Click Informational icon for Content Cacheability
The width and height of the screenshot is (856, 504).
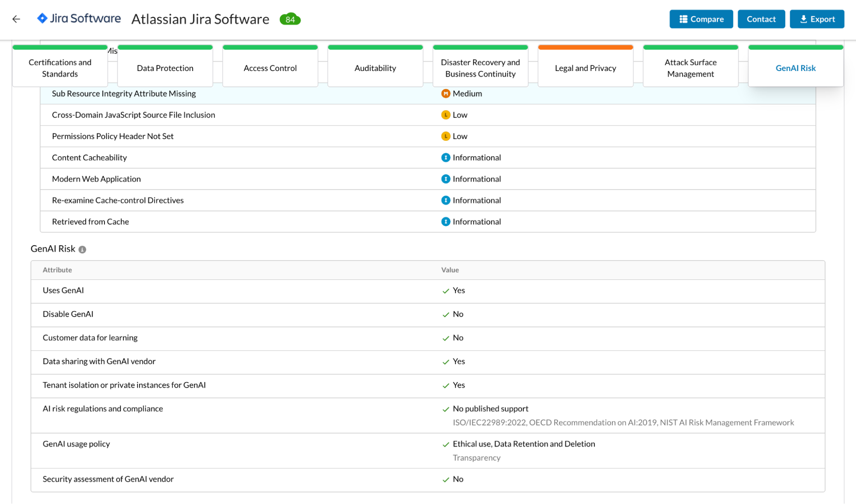click(x=446, y=158)
